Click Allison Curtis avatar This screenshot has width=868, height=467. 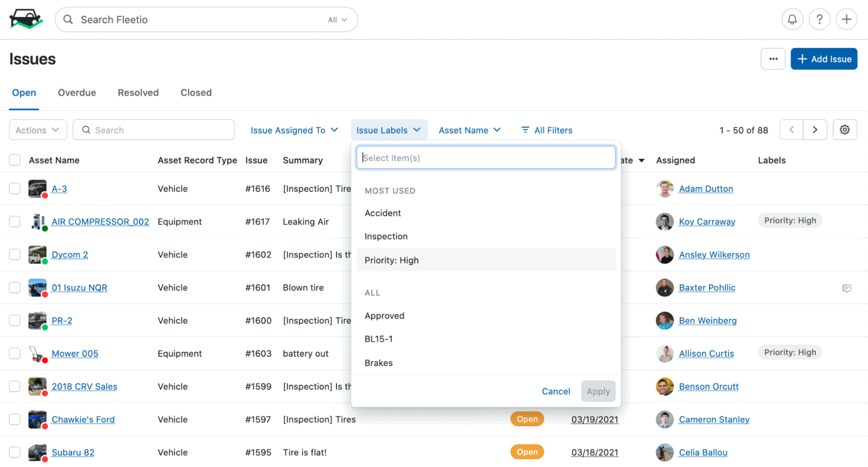click(x=665, y=354)
